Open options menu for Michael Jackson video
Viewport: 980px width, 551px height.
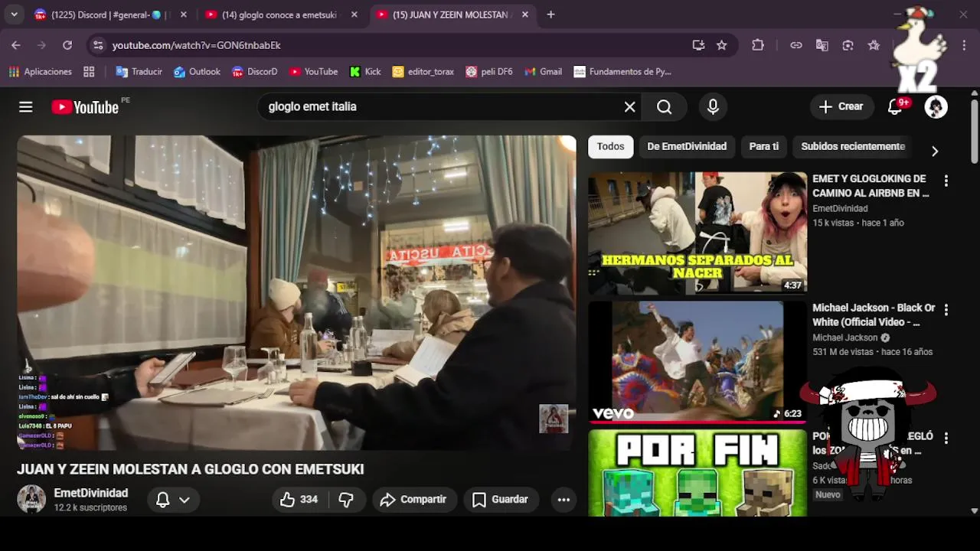click(946, 310)
